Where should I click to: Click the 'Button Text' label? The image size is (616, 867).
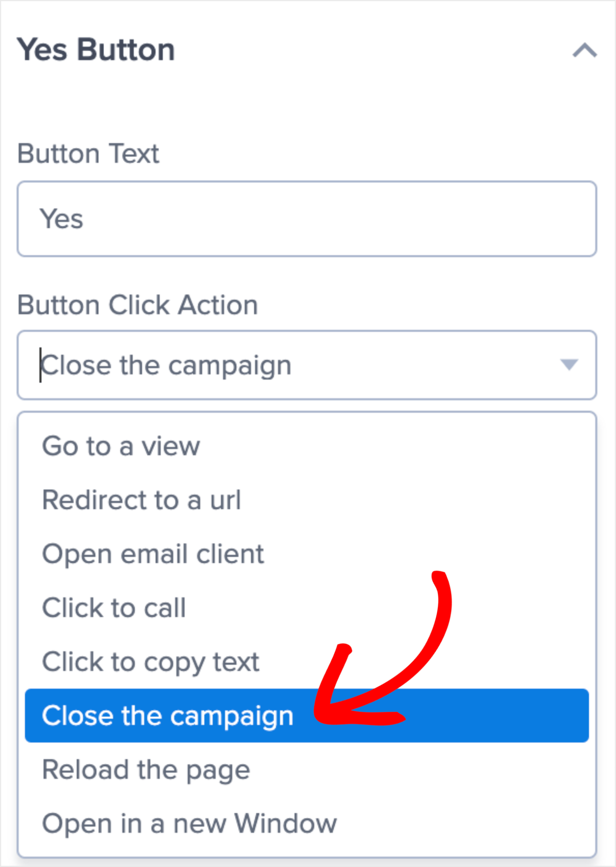88,154
